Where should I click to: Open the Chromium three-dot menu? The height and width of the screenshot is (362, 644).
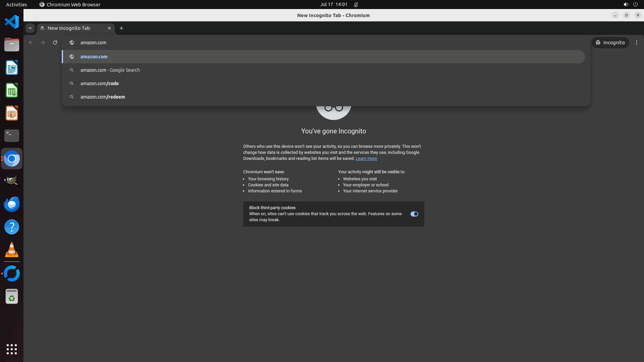click(636, 43)
